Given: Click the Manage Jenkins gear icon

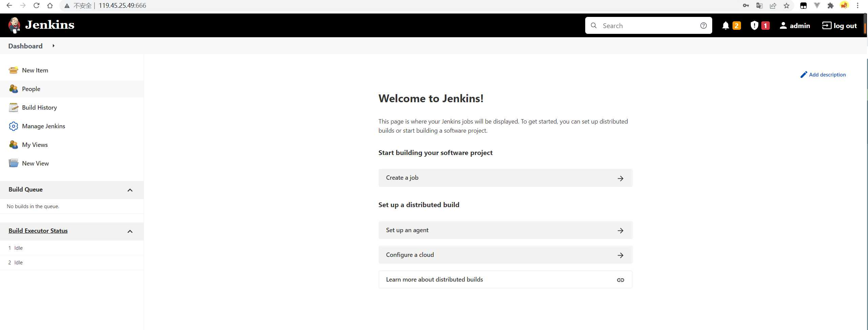Looking at the screenshot, I should coord(14,126).
